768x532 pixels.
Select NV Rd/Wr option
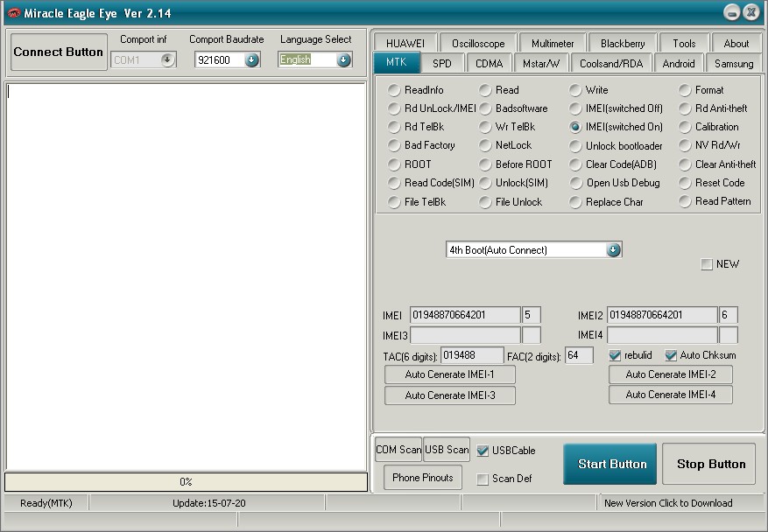(x=710, y=145)
